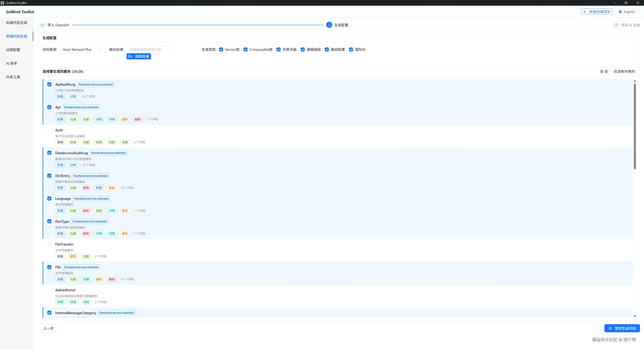
Task: Select 前端代码生成 in the sidebar
Action: pyautogui.click(x=16, y=36)
